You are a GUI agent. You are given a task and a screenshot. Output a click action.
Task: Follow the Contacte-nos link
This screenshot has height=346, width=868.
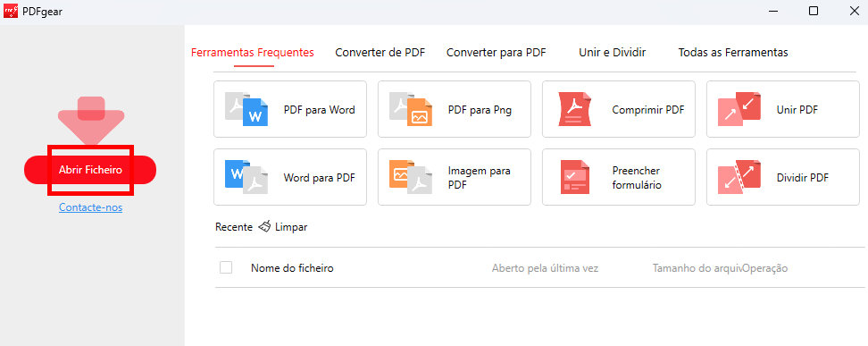[91, 207]
